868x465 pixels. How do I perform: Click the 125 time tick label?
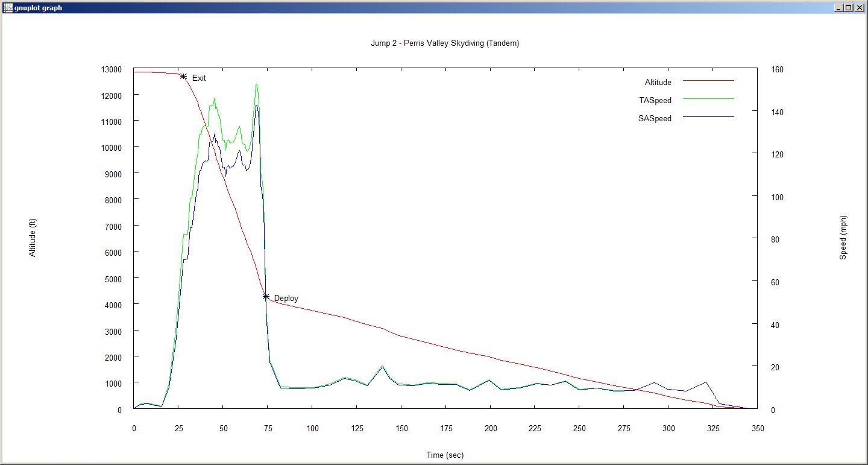pyautogui.click(x=357, y=428)
